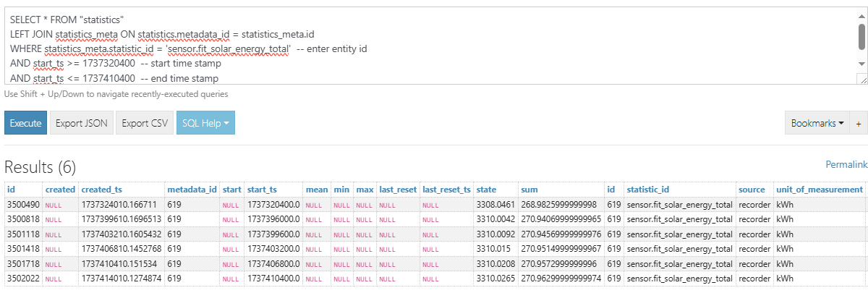This screenshot has height=293, width=868.
Task: Click the Execute button
Action: point(26,123)
